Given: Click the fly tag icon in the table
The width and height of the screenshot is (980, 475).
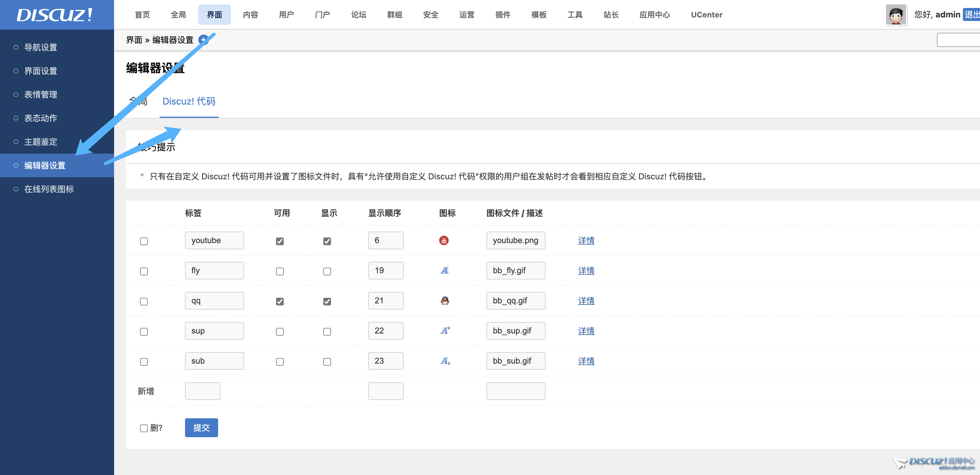Looking at the screenshot, I should click(444, 270).
